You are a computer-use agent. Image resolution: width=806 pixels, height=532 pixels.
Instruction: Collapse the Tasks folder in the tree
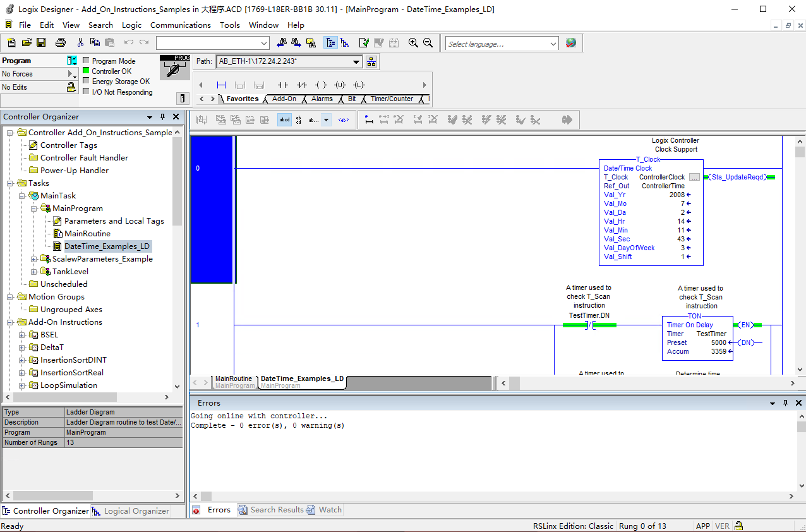point(11,183)
